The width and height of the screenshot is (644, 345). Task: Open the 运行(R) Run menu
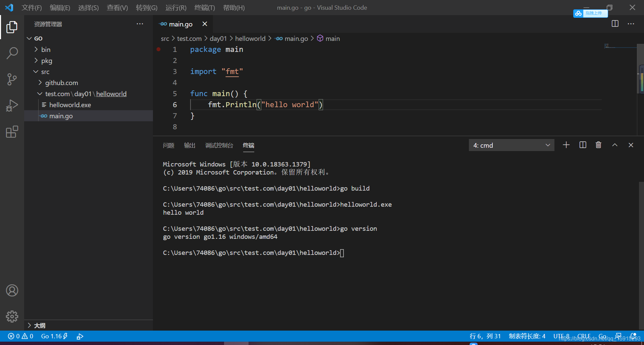(x=176, y=7)
